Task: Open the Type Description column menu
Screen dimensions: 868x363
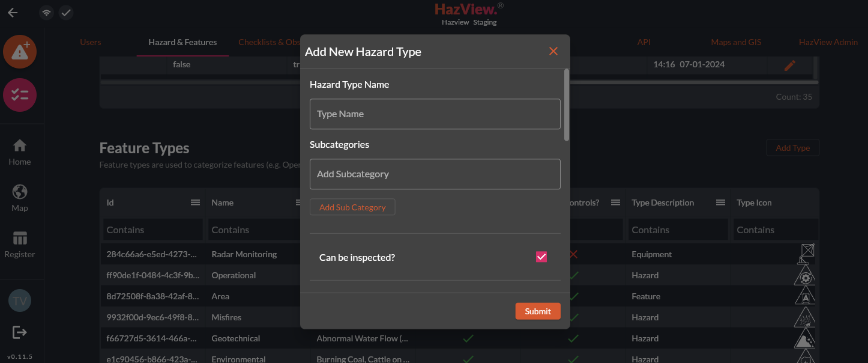Action: pos(720,203)
